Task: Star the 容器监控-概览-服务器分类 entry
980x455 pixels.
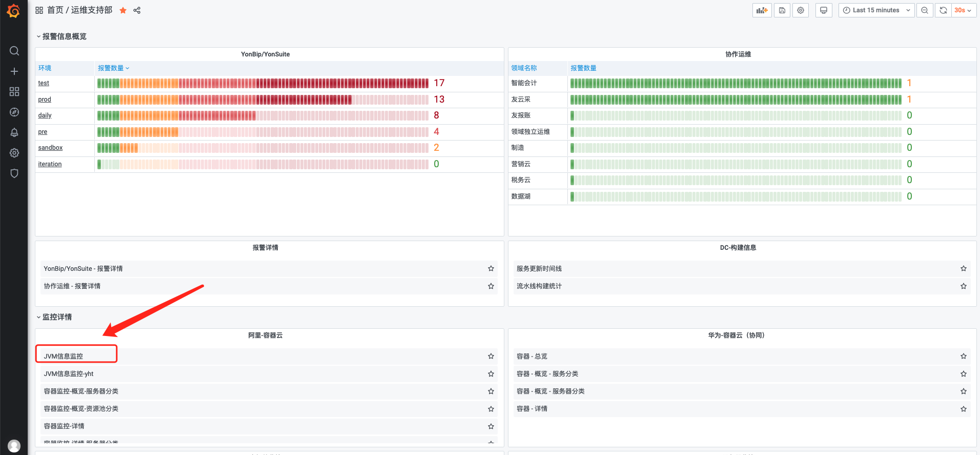Action: 491,391
